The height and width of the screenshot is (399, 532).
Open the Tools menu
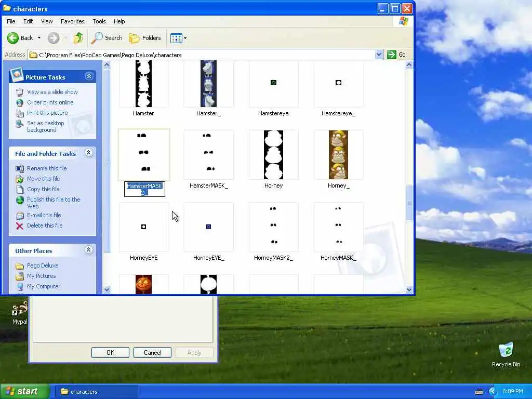99,21
